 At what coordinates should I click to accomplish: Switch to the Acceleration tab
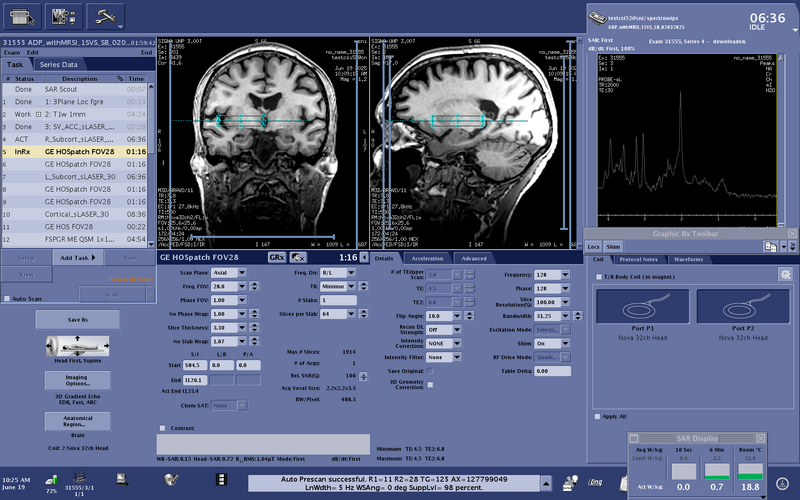[x=427, y=259]
